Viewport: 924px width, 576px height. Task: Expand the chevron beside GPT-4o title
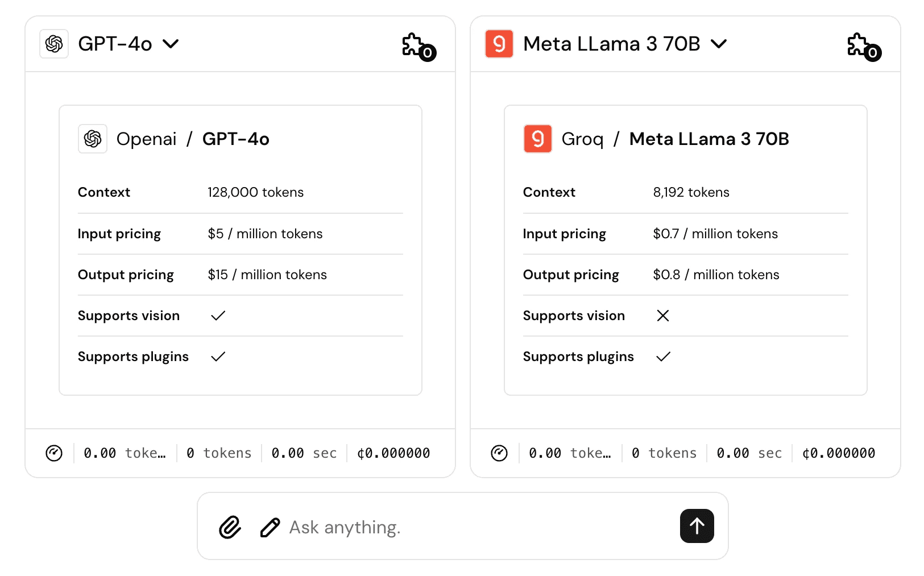point(171,43)
